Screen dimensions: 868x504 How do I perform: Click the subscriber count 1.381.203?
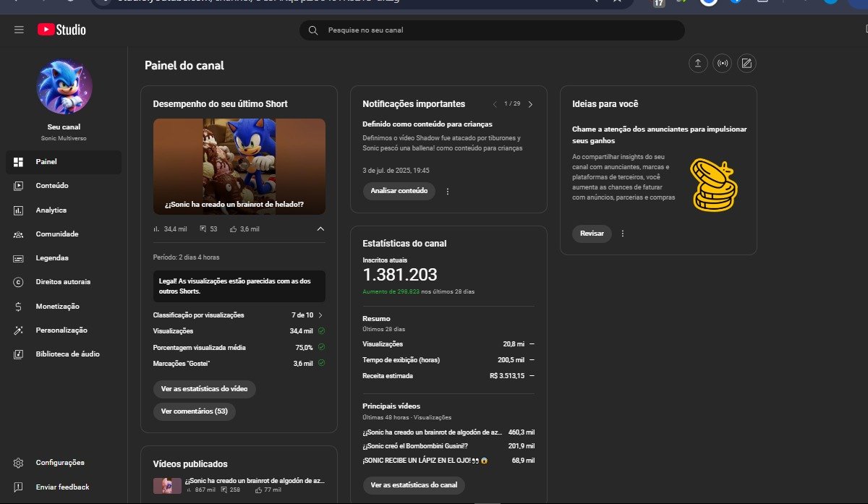pos(400,275)
